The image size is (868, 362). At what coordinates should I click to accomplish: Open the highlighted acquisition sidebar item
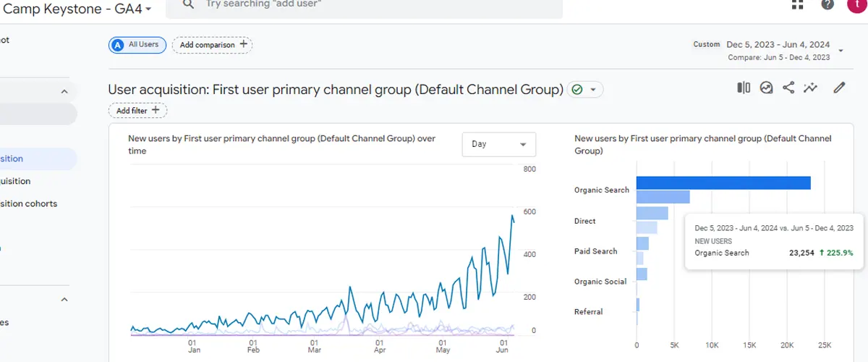click(x=38, y=159)
